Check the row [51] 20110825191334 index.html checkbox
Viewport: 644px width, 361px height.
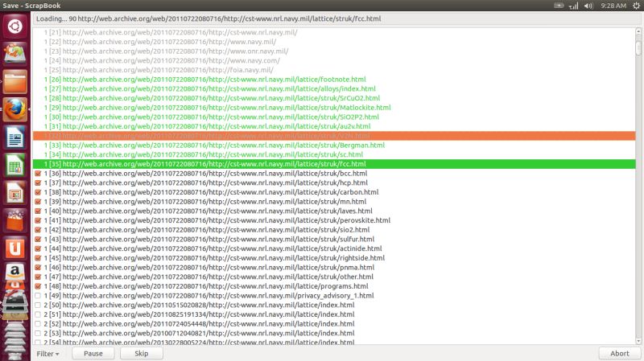38,314
